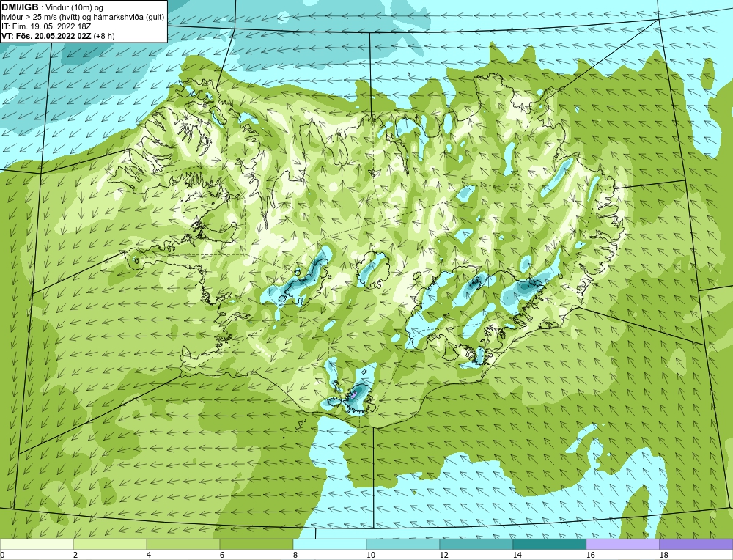Select the dark teal 14–16 m/s legend swatch
This screenshot has height=560, width=733.
[x=549, y=544]
